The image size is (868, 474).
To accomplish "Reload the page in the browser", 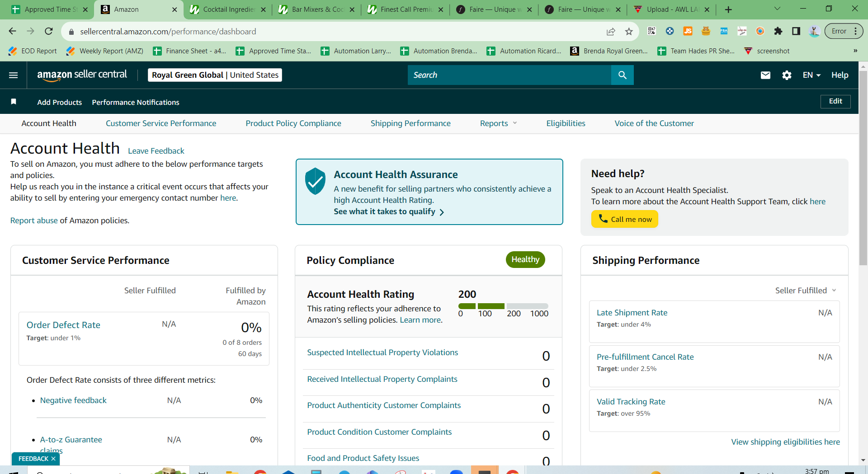I will click(x=49, y=31).
